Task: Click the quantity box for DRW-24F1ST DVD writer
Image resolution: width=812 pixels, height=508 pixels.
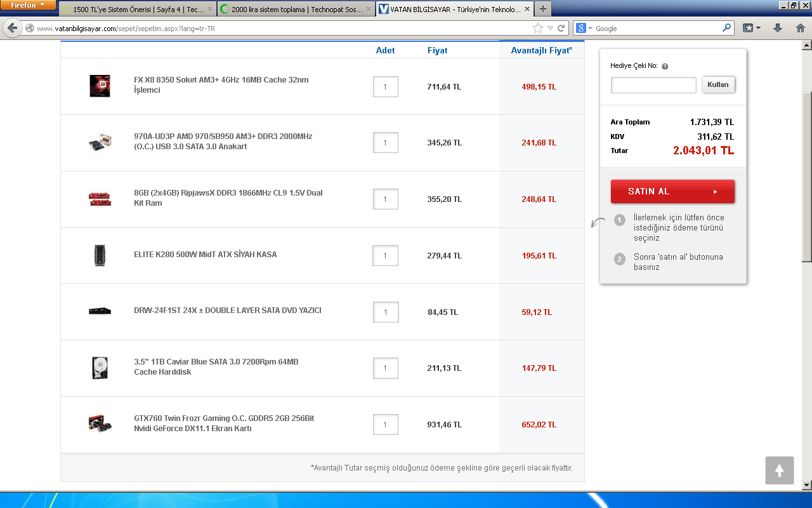Action: (386, 312)
